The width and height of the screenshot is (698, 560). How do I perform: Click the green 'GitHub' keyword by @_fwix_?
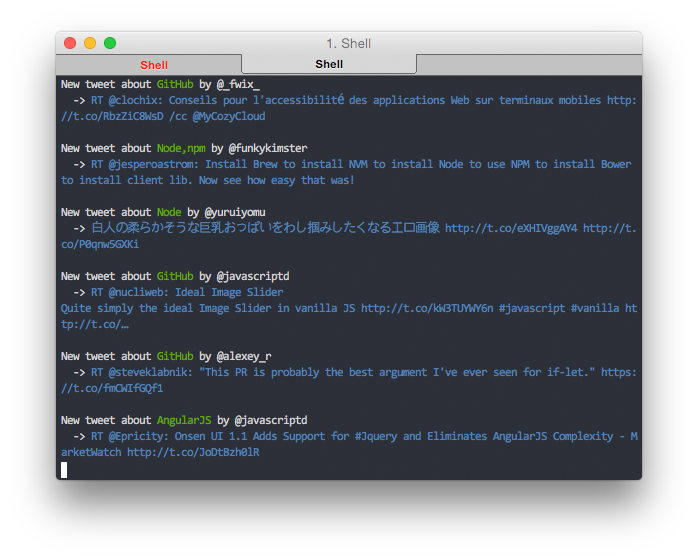(x=175, y=84)
